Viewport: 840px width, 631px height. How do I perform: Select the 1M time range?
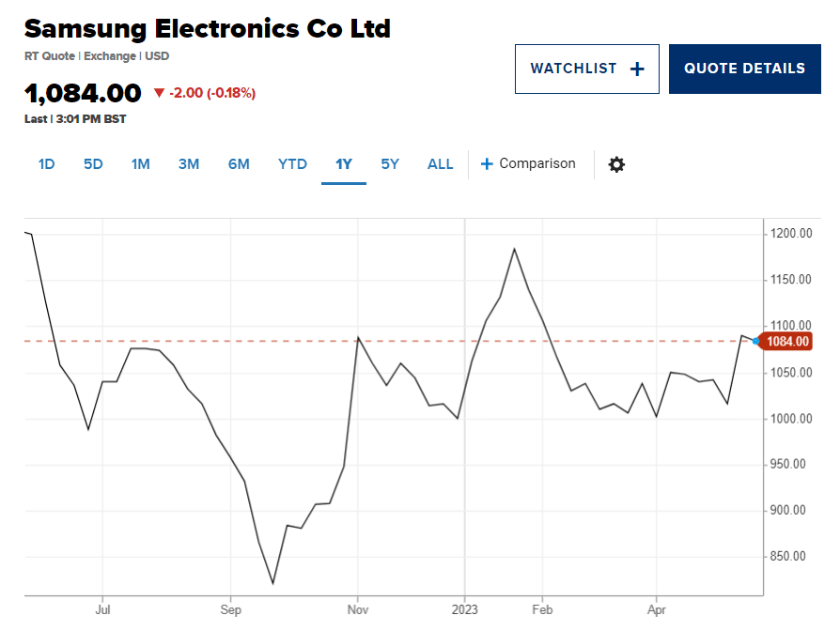click(140, 163)
